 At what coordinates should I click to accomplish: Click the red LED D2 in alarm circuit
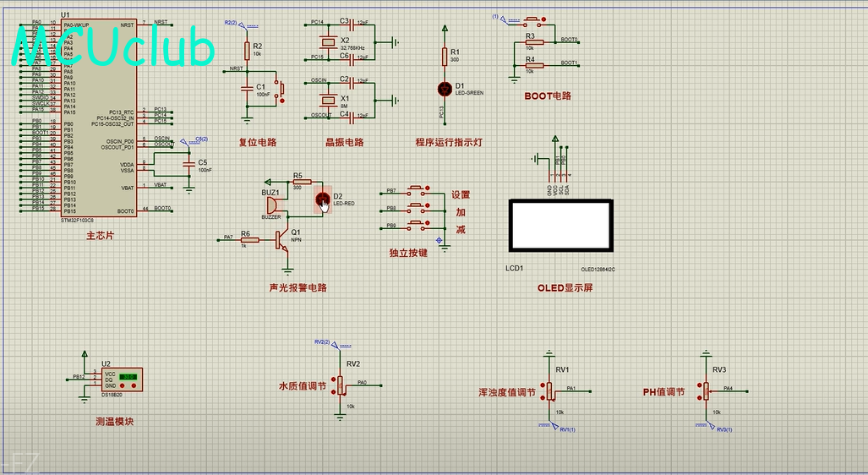(323, 199)
